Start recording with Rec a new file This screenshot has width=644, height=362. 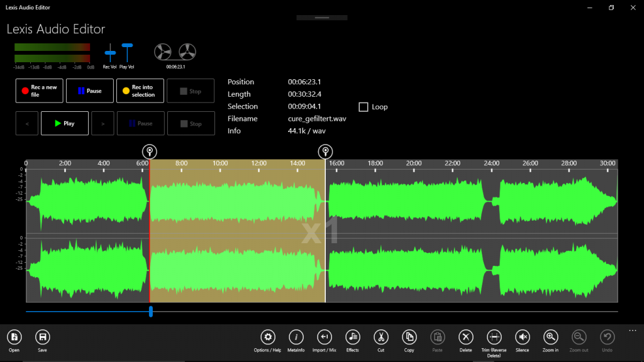39,90
